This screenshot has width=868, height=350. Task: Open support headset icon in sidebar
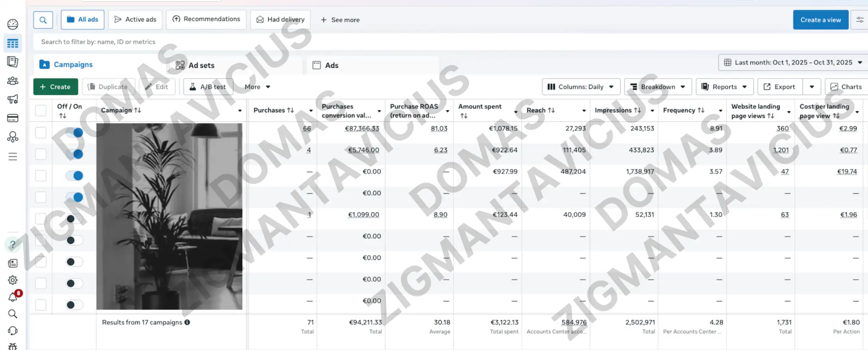click(13, 330)
